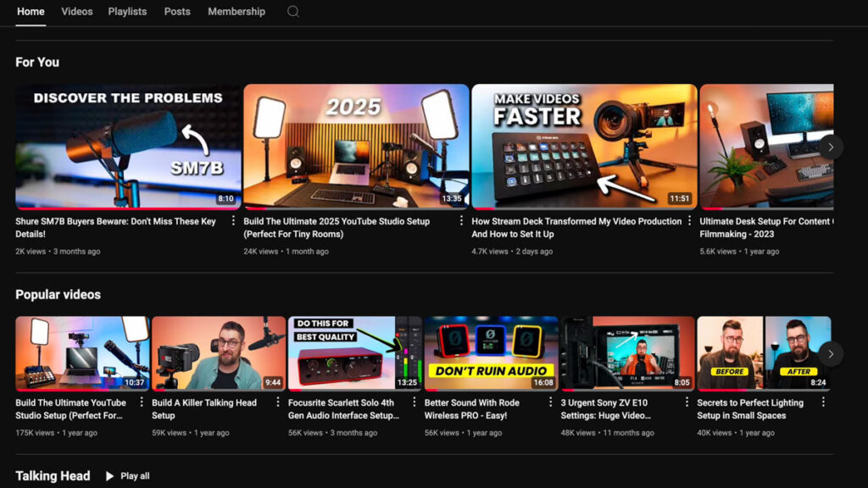Screen dimensions: 868x488
Task: Click the 'Popular videos' section heading
Action: (x=58, y=294)
